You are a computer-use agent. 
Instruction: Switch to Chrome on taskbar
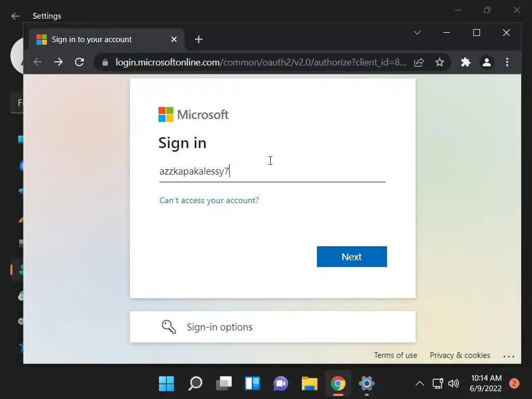tap(338, 384)
